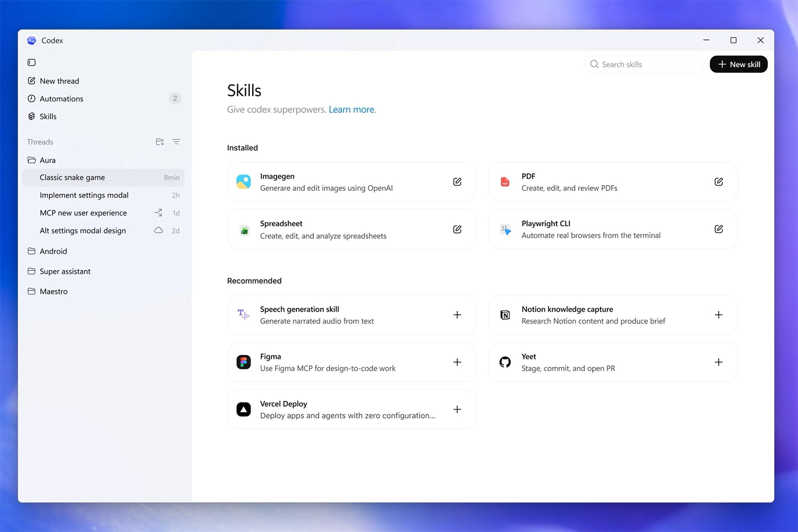Click the branch icon beside MCP new user experience
The image size is (798, 532).
158,212
